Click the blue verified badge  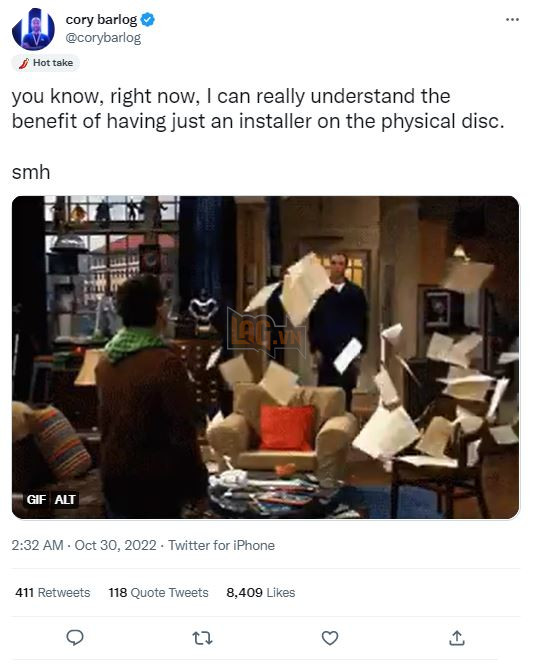pyautogui.click(x=148, y=20)
